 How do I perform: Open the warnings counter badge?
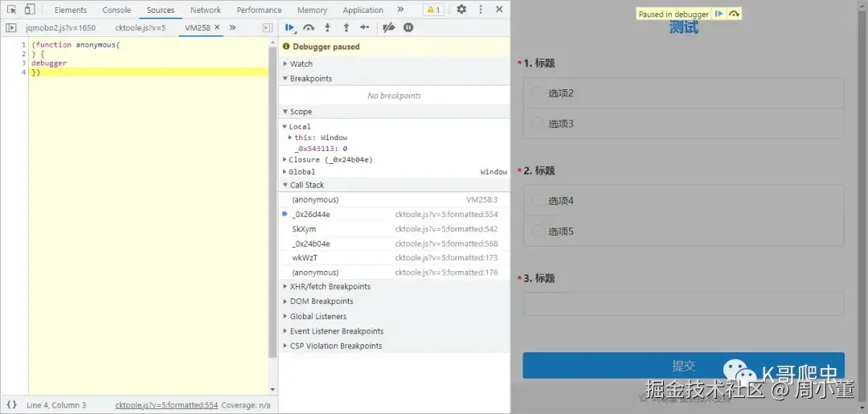coord(433,10)
